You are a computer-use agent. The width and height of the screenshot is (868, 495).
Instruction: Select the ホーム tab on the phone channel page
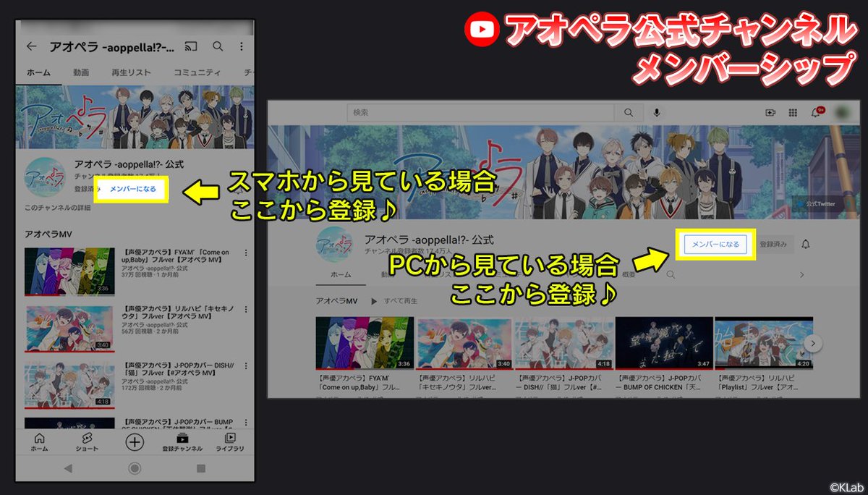[x=39, y=72]
